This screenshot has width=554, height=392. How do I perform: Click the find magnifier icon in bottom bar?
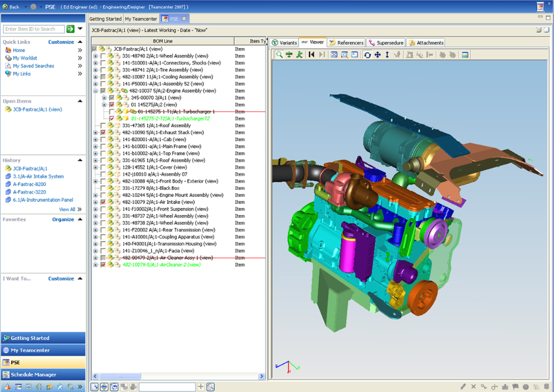(210, 387)
